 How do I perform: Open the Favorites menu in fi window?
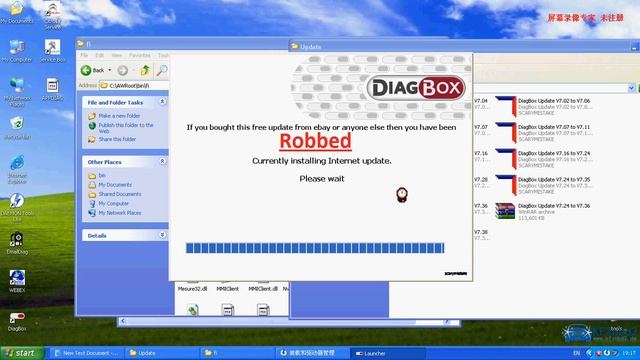140,55
